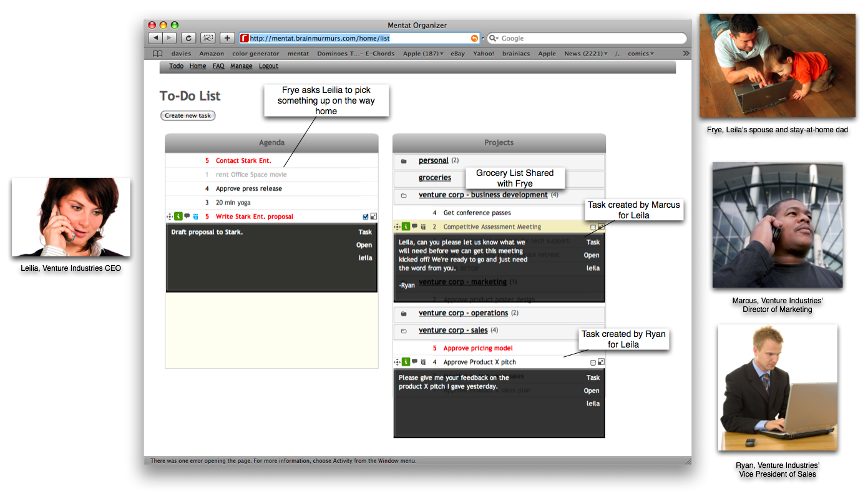The width and height of the screenshot is (868, 501).
Task: Open the FAQ navigation link
Action: [218, 66]
